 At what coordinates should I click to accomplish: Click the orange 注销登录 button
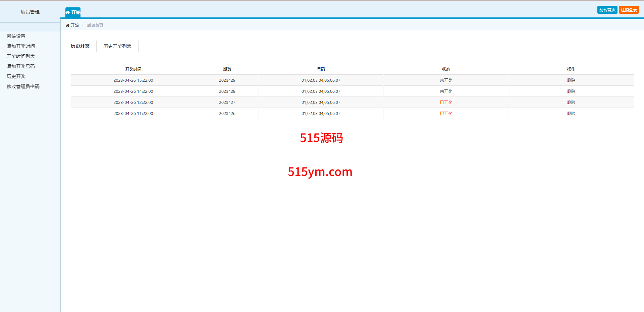point(629,10)
